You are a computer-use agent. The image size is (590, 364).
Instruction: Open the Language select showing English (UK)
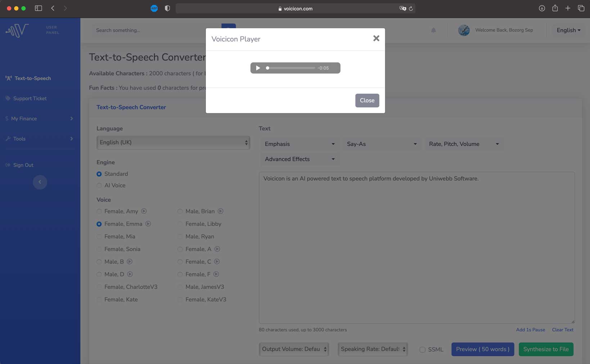tap(173, 142)
